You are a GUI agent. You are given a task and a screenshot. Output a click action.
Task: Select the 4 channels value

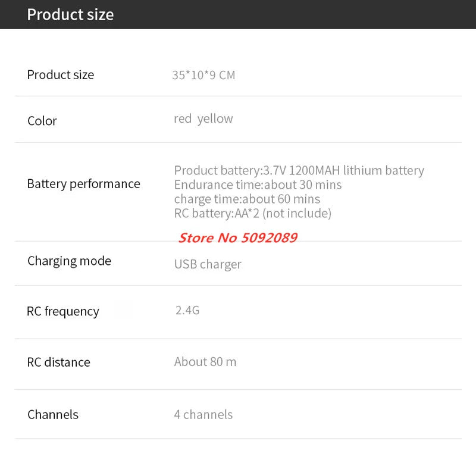203,415
